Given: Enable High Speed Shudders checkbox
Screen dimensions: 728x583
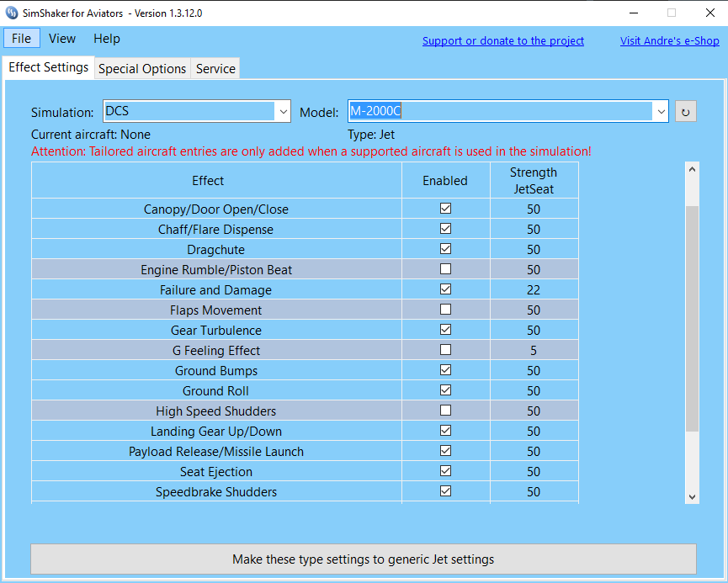Looking at the screenshot, I should pos(445,411).
